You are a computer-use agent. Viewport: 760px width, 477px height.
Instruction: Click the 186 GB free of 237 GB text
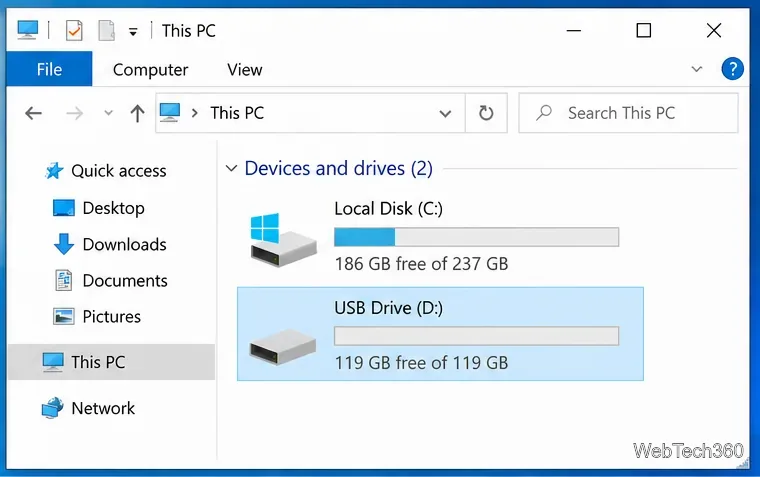pyautogui.click(x=421, y=264)
